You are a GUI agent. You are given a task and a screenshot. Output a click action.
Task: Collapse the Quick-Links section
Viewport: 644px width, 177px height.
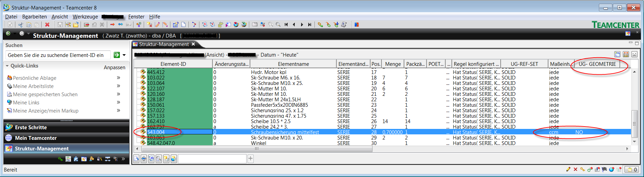(7, 66)
